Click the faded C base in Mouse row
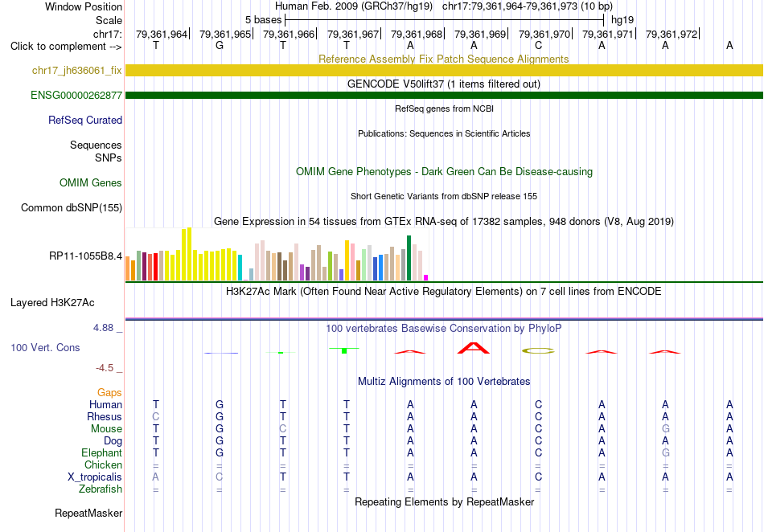This screenshot has height=532, width=764. coord(282,429)
